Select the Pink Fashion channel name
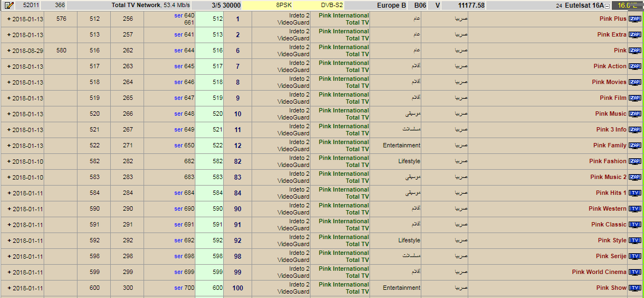Viewport: 644px width, 298px height. point(608,162)
